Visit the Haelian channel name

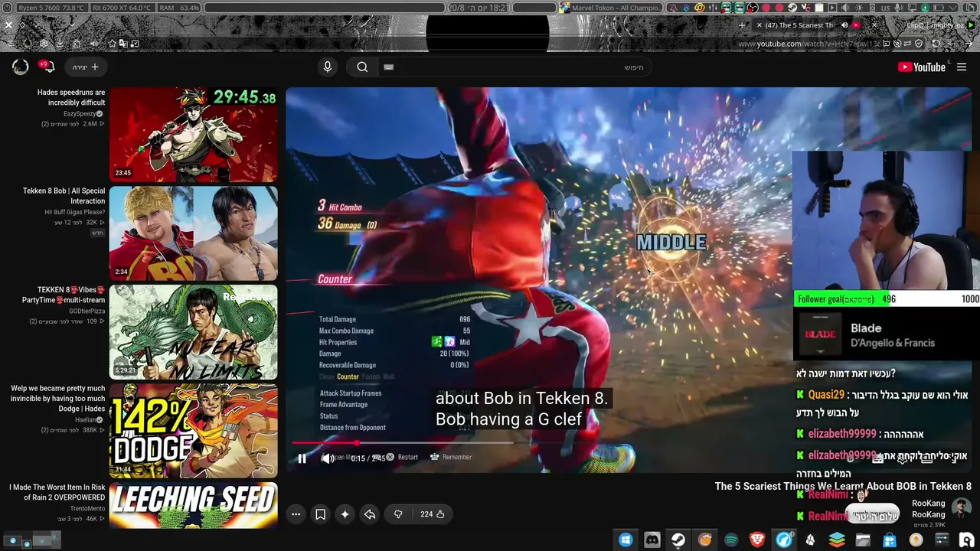pos(86,419)
